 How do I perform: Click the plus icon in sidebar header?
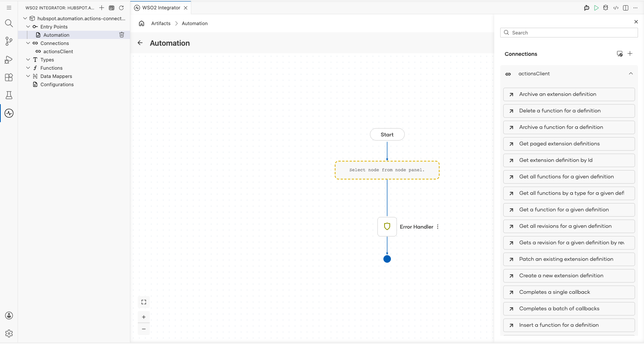pyautogui.click(x=101, y=7)
